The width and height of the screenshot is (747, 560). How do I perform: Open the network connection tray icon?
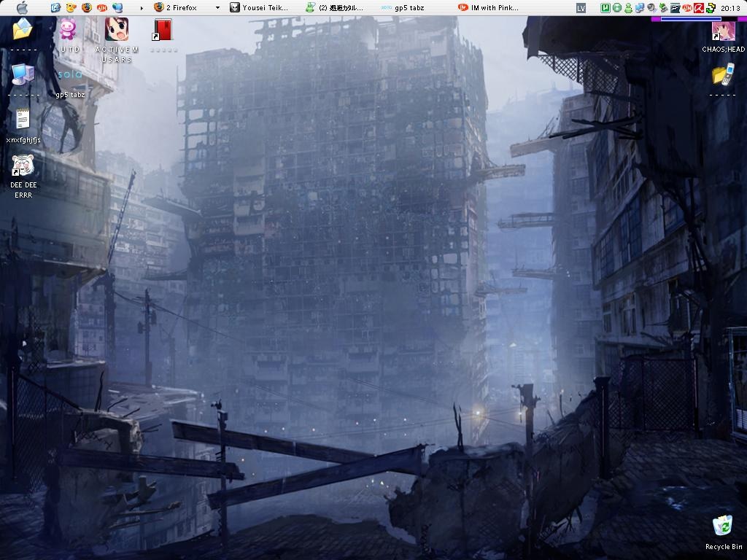640,8
